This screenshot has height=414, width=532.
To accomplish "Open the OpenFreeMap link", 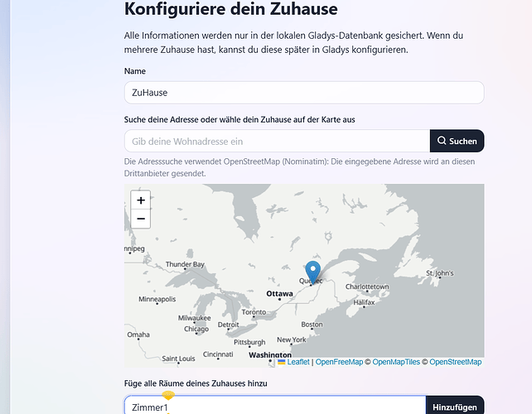I will (339, 362).
